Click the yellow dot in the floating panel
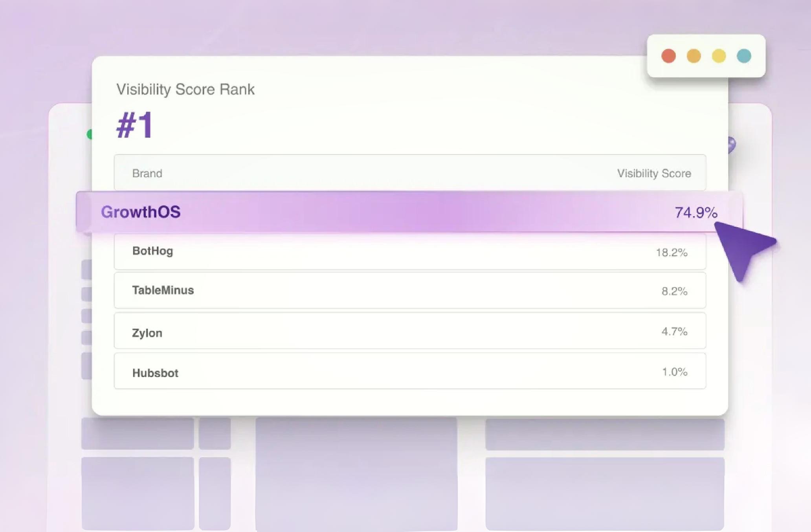 [719, 56]
